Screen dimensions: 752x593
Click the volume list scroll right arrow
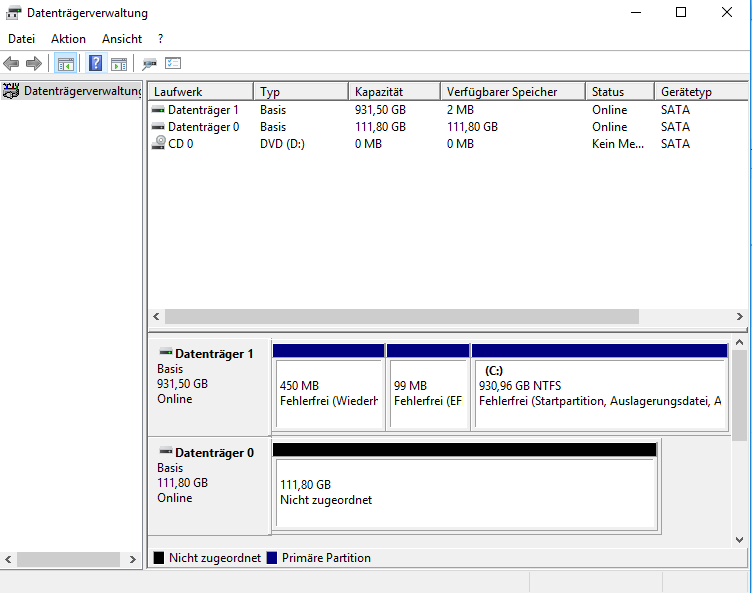point(740,317)
